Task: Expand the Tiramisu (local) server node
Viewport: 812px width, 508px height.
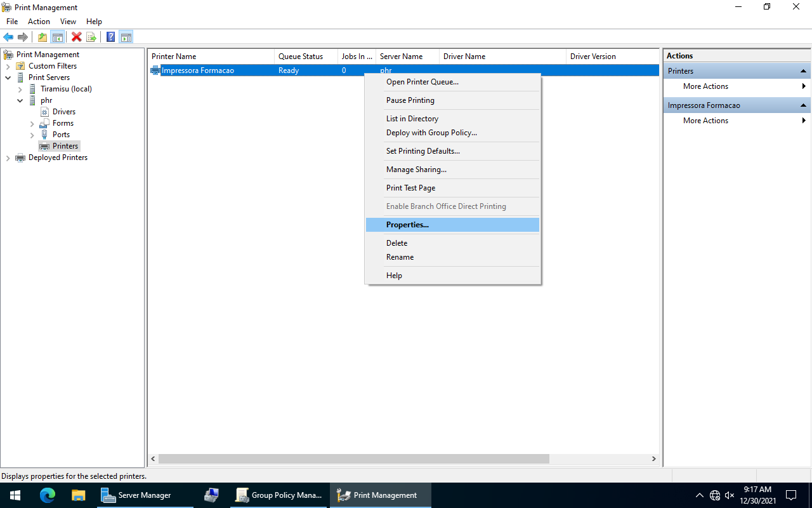Action: pos(20,88)
